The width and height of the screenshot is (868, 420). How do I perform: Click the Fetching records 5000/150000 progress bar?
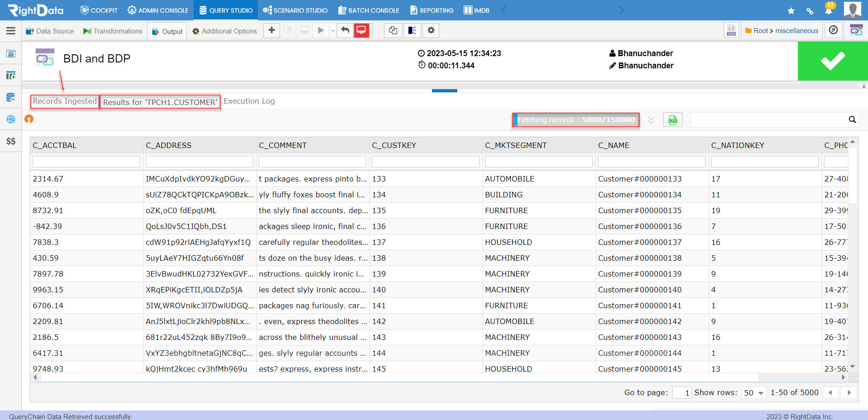[x=575, y=120]
